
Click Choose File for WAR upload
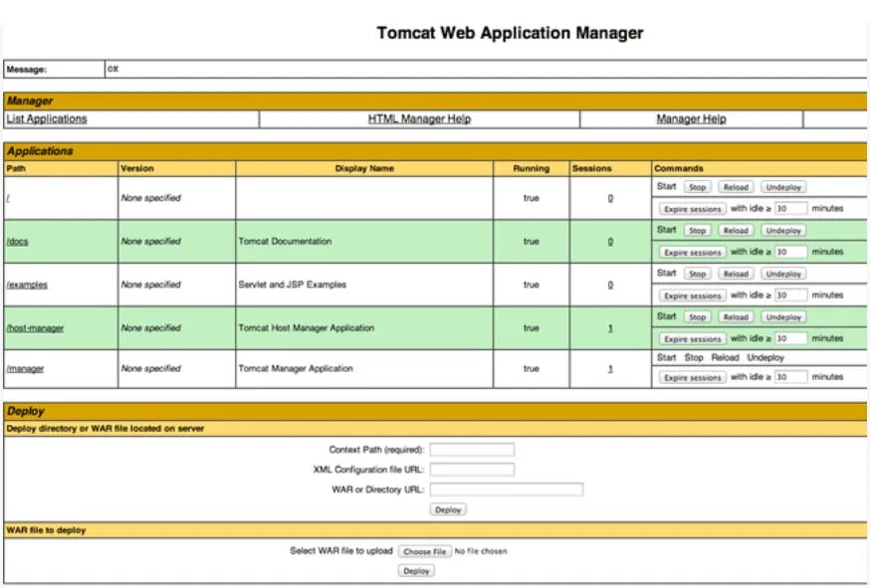click(x=424, y=551)
